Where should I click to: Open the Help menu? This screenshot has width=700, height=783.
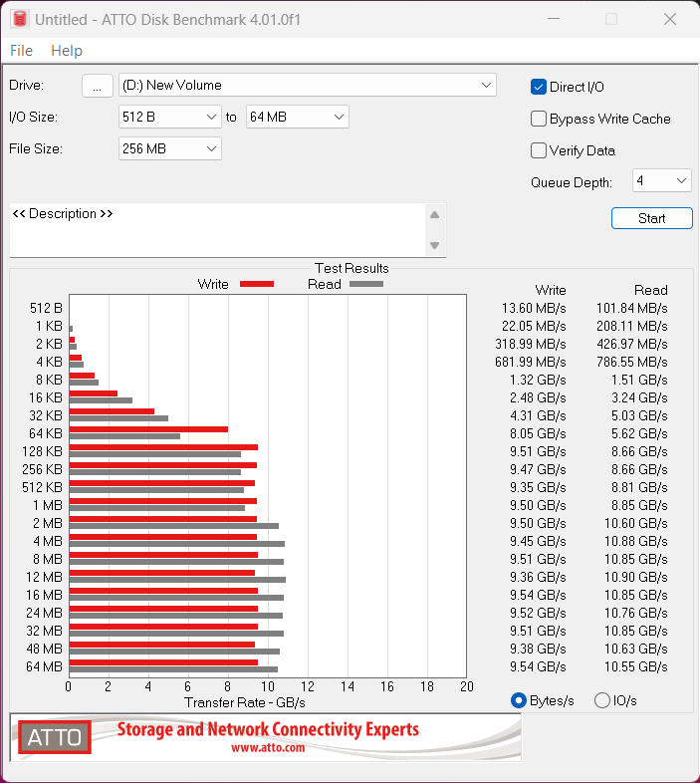point(67,51)
